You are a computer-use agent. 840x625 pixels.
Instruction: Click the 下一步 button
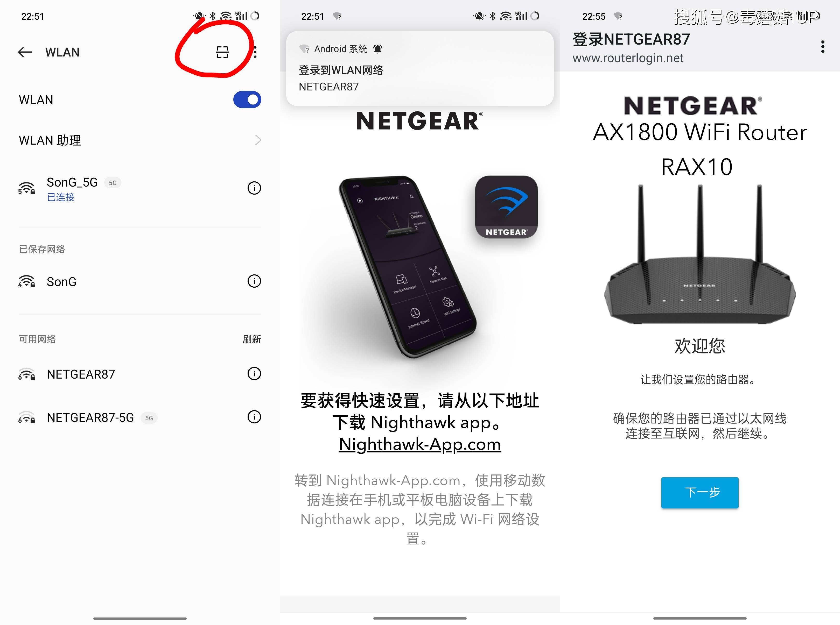[x=699, y=493]
